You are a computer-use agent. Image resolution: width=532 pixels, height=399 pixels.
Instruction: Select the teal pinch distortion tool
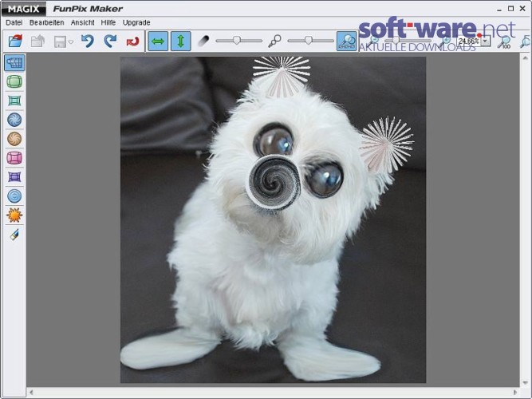pyautogui.click(x=14, y=101)
